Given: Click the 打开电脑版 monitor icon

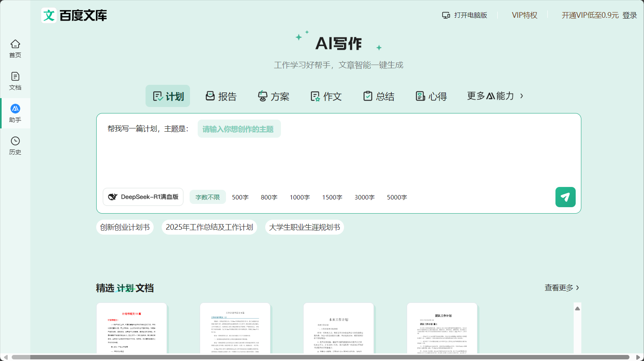Looking at the screenshot, I should tap(446, 15).
